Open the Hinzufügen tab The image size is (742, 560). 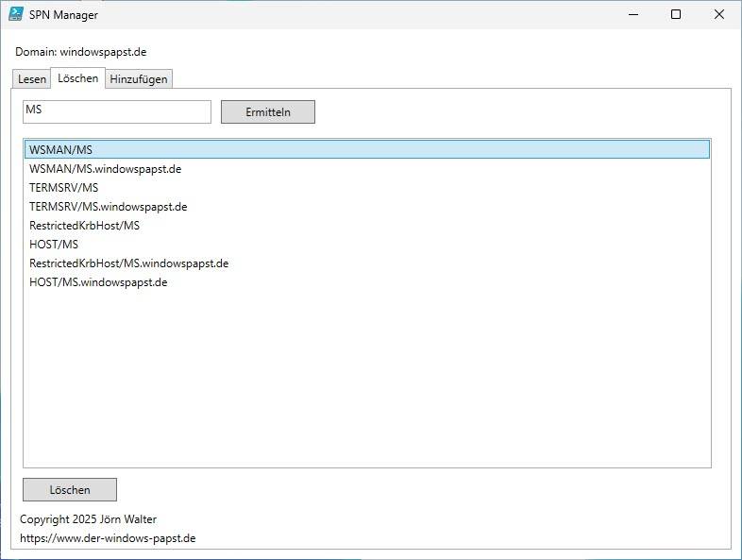click(x=139, y=79)
